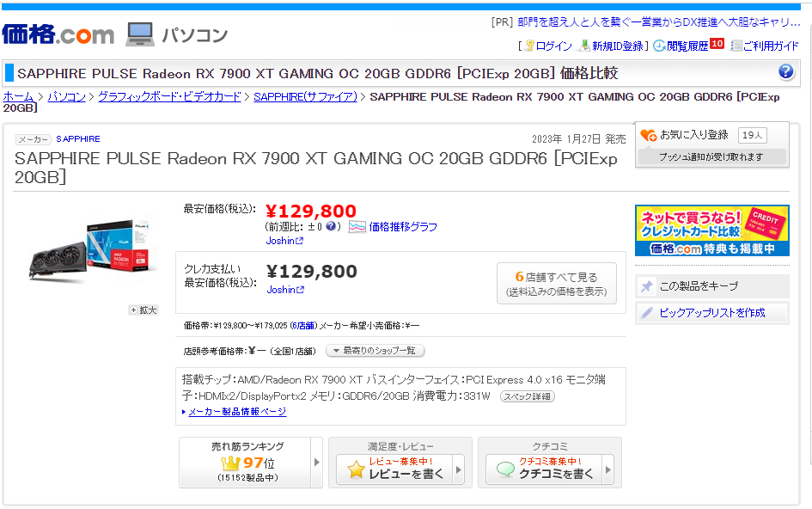Click この製品をキープ button

click(712, 286)
